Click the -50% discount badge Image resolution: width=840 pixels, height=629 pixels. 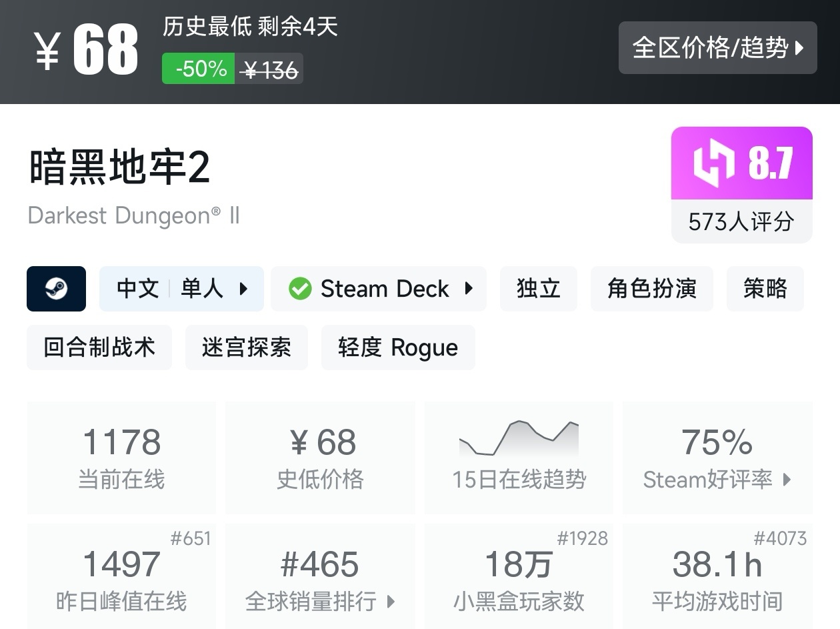(x=197, y=69)
